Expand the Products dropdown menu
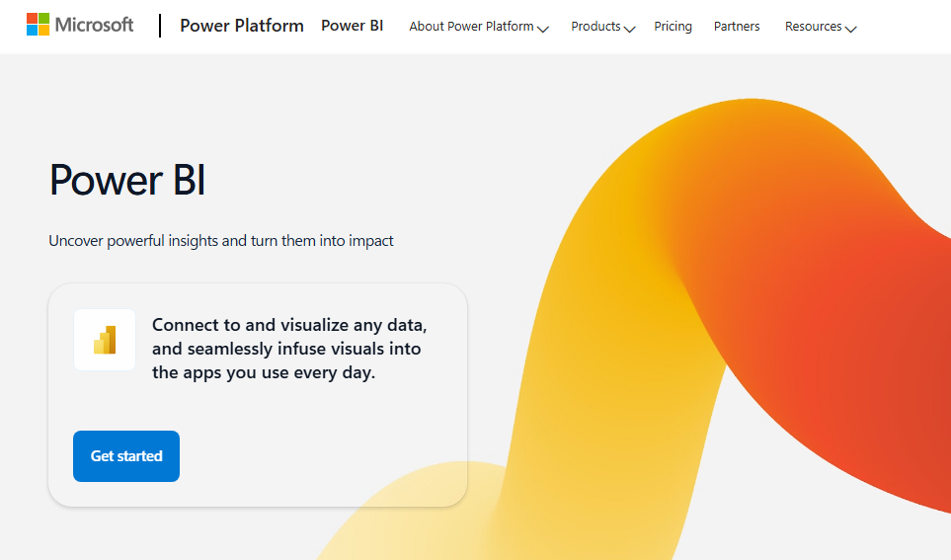The height and width of the screenshot is (560, 951). 602,27
